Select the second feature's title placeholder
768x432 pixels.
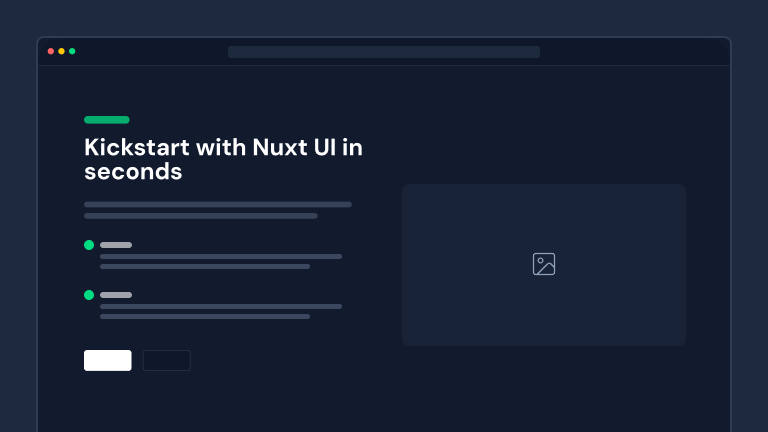116,295
